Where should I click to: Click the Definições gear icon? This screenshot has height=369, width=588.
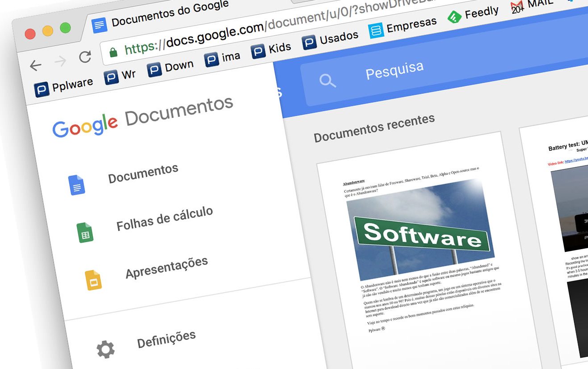[106, 349]
